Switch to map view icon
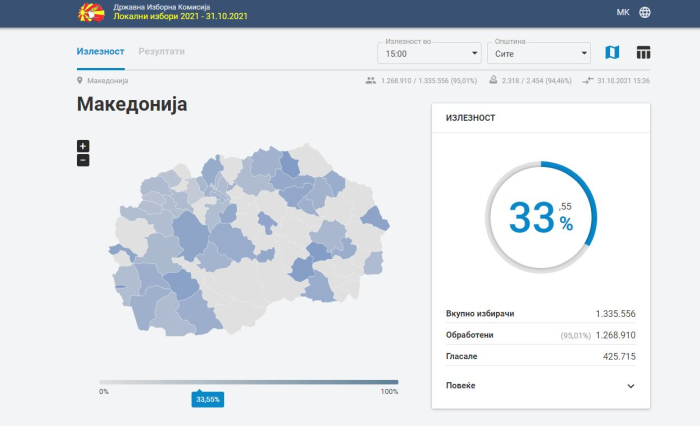 pyautogui.click(x=612, y=52)
